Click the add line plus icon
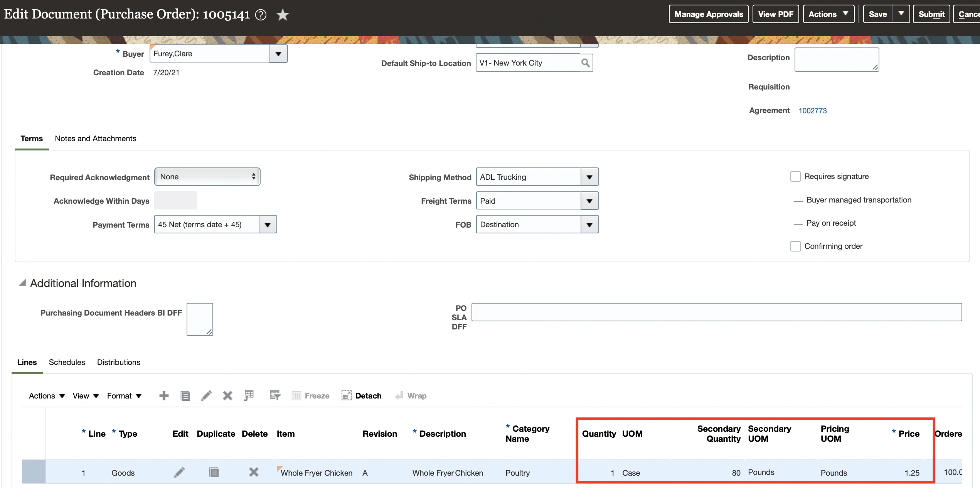This screenshot has width=980, height=488. tap(164, 395)
